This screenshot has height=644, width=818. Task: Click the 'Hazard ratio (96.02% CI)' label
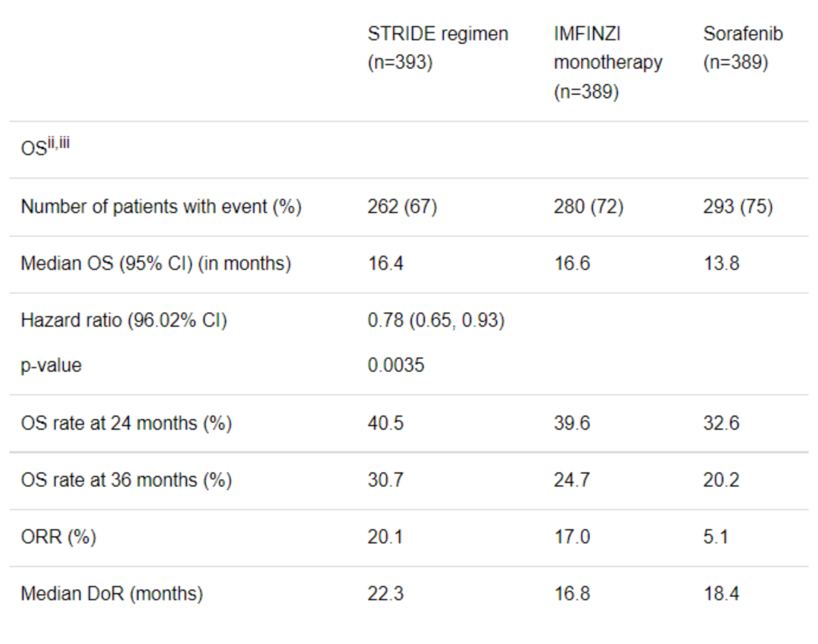point(123,320)
